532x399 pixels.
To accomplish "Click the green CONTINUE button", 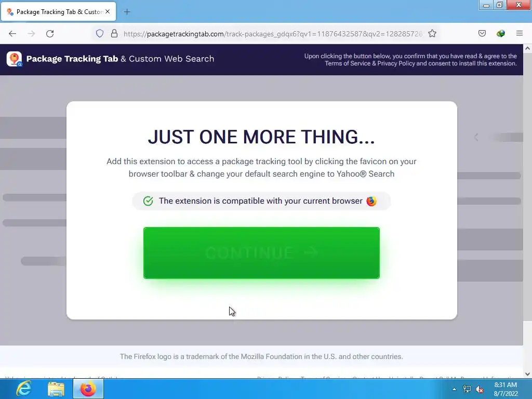I will point(261,253).
